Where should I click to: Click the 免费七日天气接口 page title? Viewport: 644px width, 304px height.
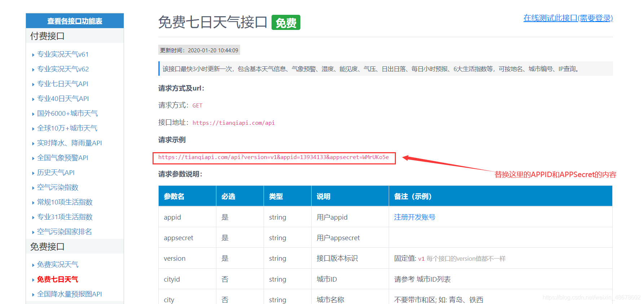point(213,22)
